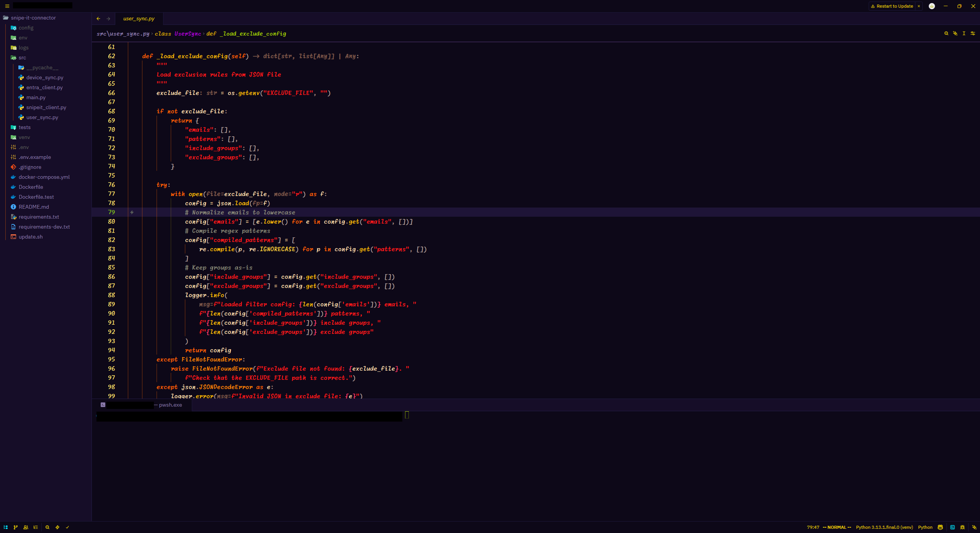The width and height of the screenshot is (980, 533).
Task: Click the lightning bolt language server icon
Action: tap(57, 527)
